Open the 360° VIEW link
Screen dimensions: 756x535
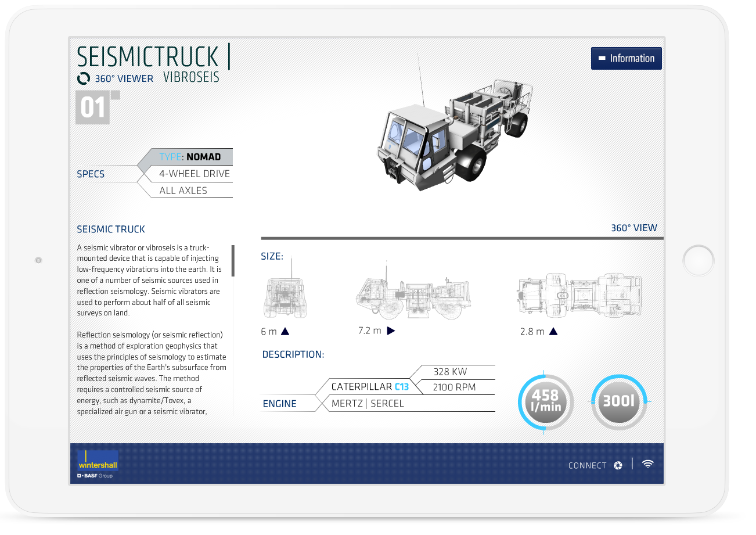click(633, 228)
